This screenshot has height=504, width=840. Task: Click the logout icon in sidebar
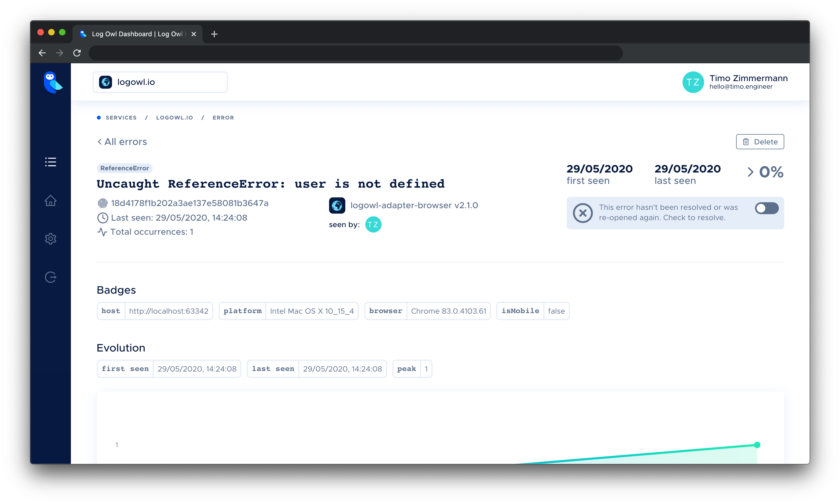(x=51, y=277)
